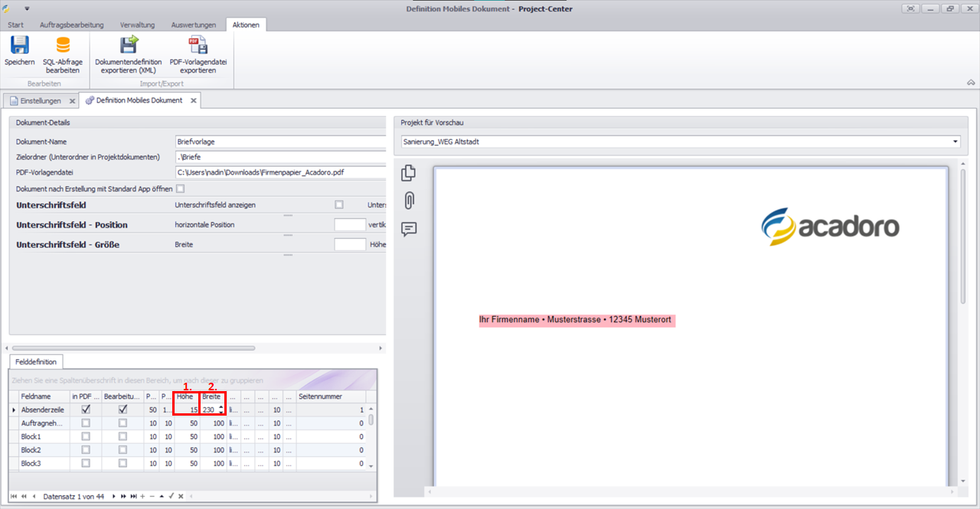Click the Speichern save icon
The image size is (980, 509).
click(x=19, y=46)
